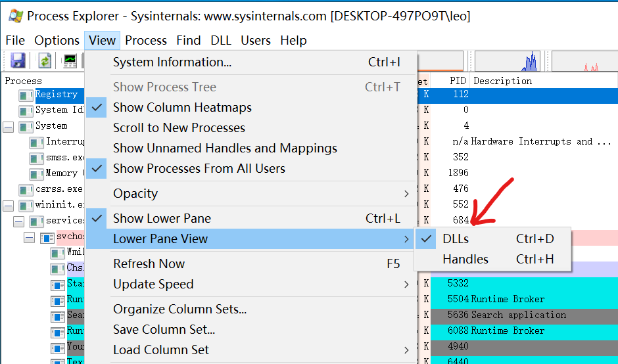Open the Users menu
This screenshot has width=618, height=364.
256,40
